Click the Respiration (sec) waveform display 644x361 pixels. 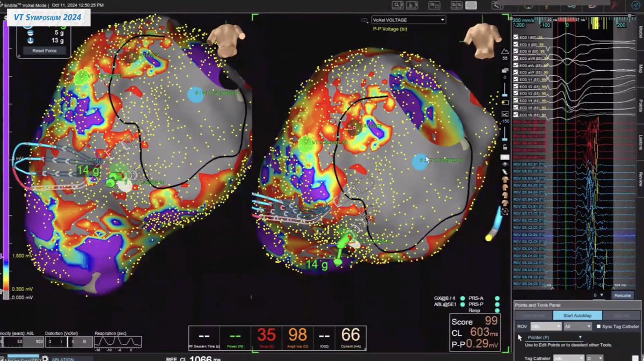pyautogui.click(x=118, y=342)
